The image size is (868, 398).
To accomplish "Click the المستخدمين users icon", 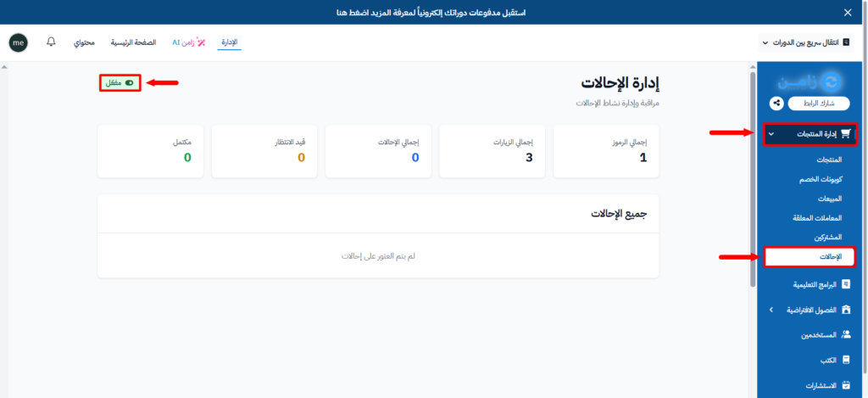I will coord(845,335).
